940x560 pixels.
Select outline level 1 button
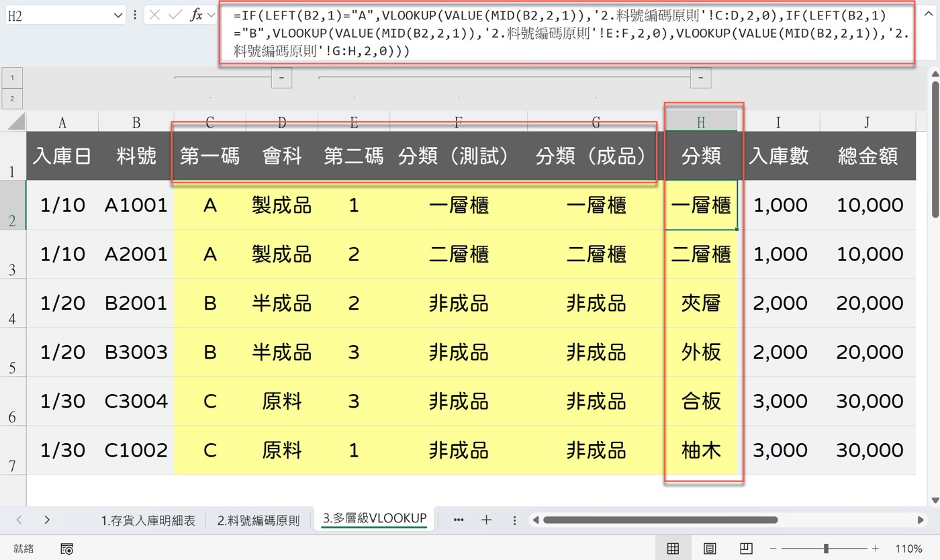click(x=13, y=78)
